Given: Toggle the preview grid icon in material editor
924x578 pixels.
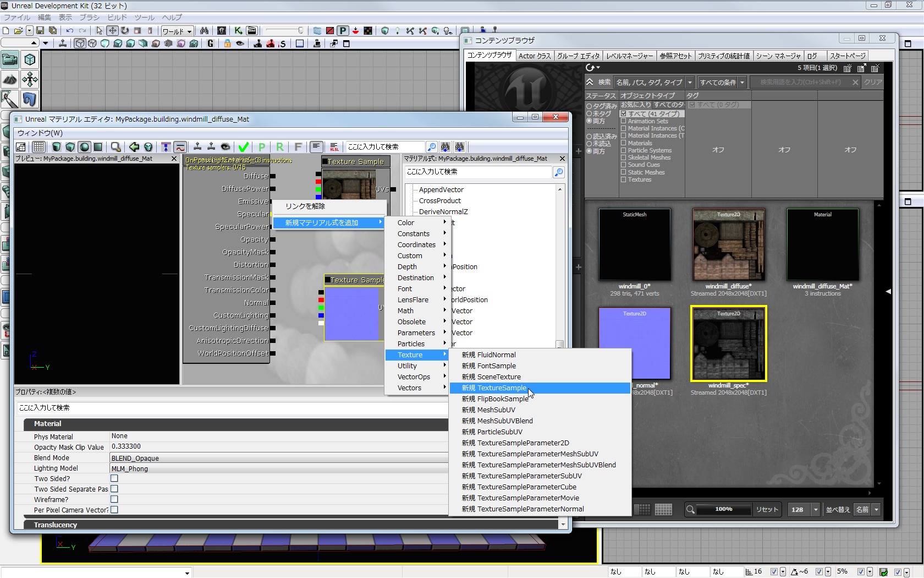Looking at the screenshot, I should tap(38, 147).
